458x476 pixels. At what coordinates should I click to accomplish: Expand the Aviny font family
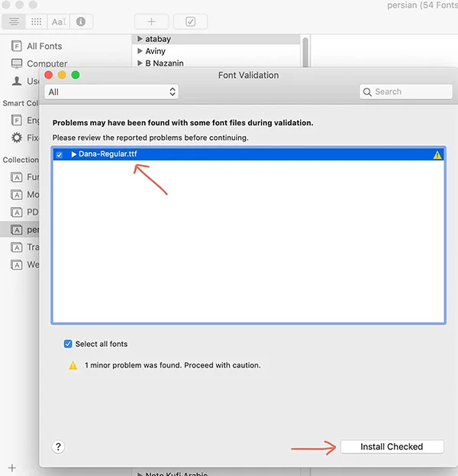pyautogui.click(x=140, y=51)
